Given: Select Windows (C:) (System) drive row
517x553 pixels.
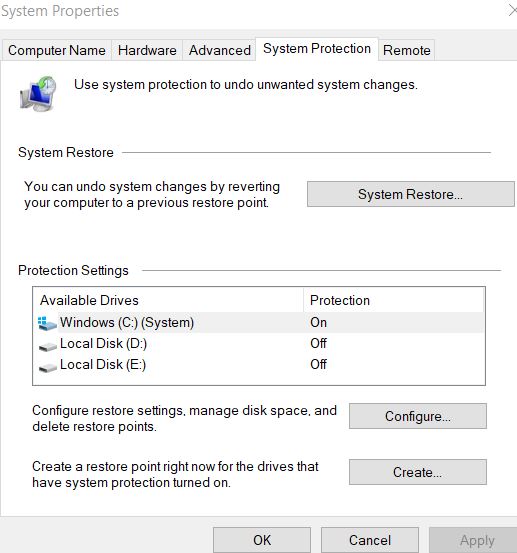Looking at the screenshot, I should (x=259, y=322).
